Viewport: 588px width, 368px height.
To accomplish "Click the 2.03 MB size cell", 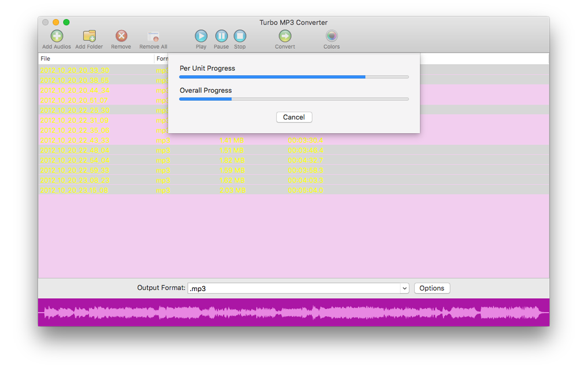I will [233, 190].
